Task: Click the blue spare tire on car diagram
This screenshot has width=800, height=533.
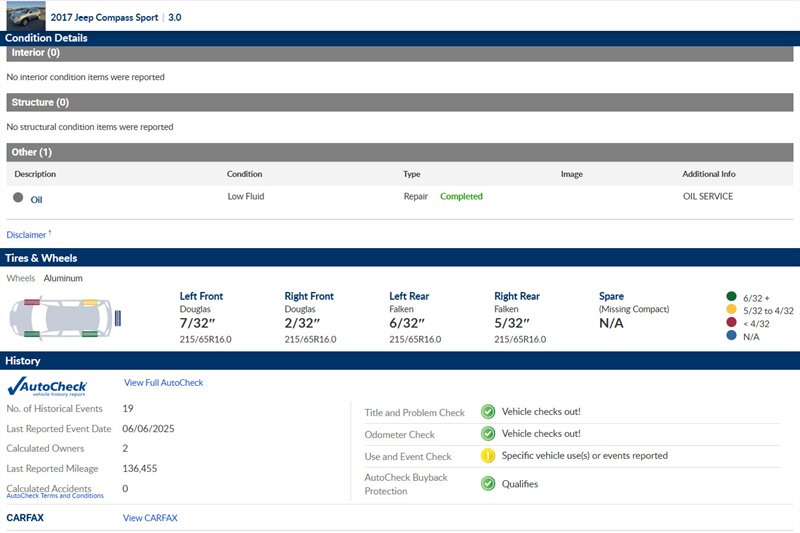Action: (119, 318)
